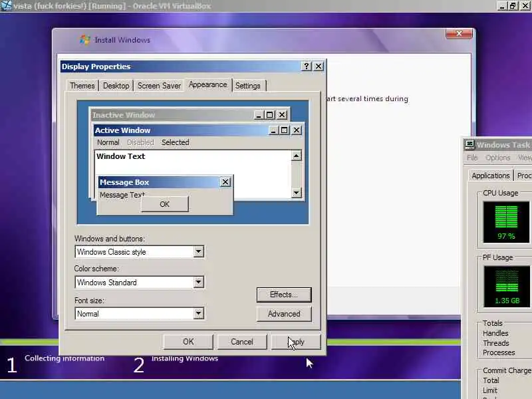Click the Window Text preview area
Image resolution: width=532 pixels, height=399 pixels.
[x=192, y=174]
